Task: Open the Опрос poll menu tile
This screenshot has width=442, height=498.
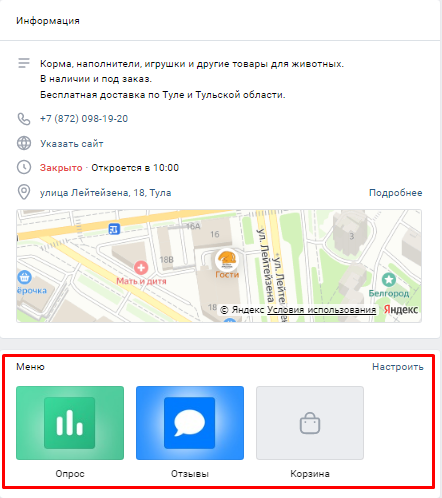Action: [70, 423]
